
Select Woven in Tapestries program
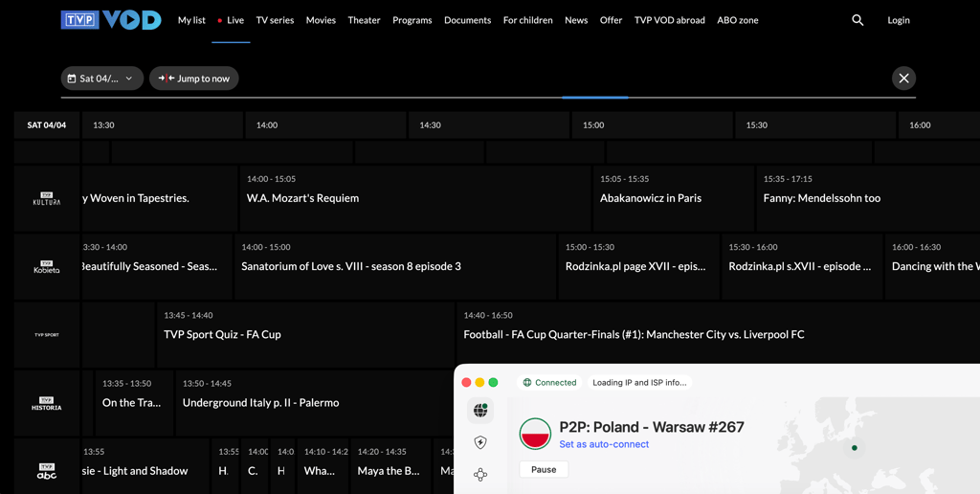pos(160,198)
